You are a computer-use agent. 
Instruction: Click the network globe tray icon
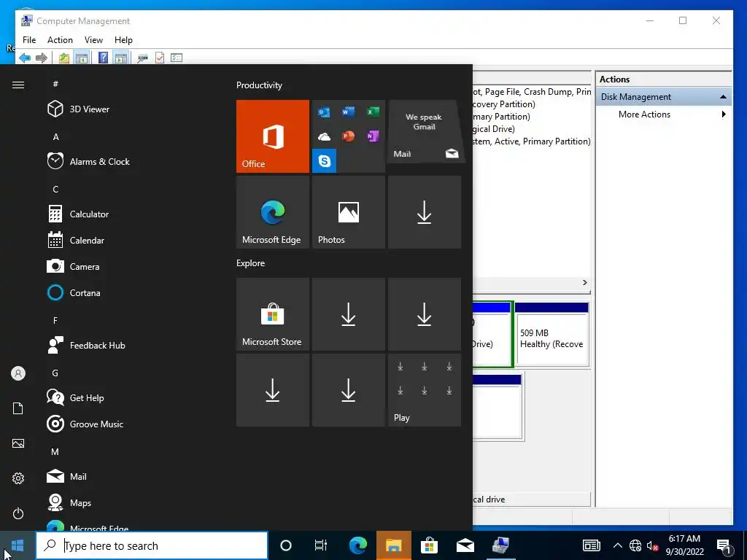(635, 545)
